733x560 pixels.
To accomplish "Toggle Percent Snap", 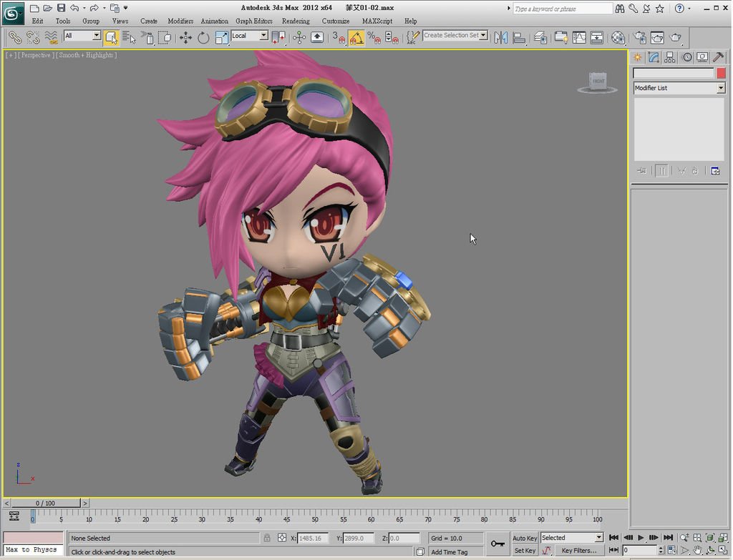I will [374, 37].
